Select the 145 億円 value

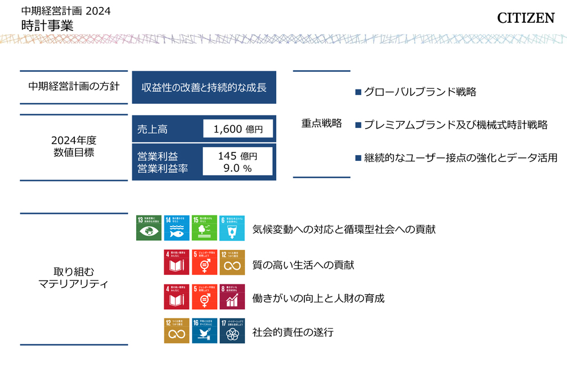click(x=238, y=156)
